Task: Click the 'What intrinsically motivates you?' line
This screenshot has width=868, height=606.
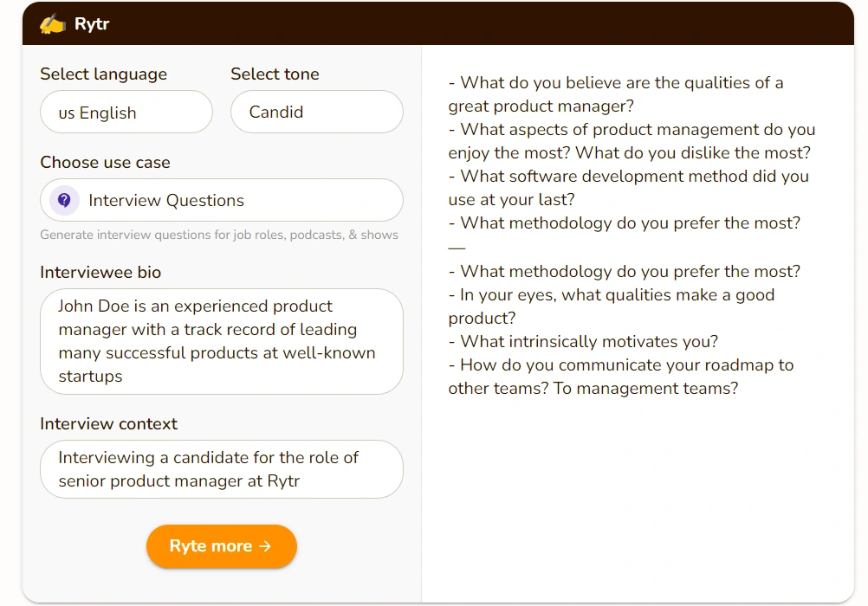Action: (589, 342)
